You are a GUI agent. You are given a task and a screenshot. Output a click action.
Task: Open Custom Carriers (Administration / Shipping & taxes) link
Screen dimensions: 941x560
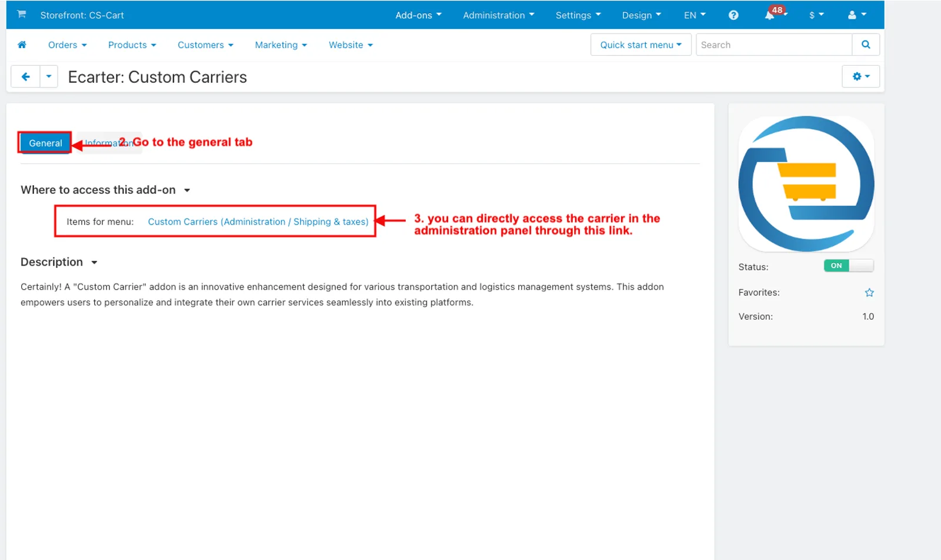(258, 222)
